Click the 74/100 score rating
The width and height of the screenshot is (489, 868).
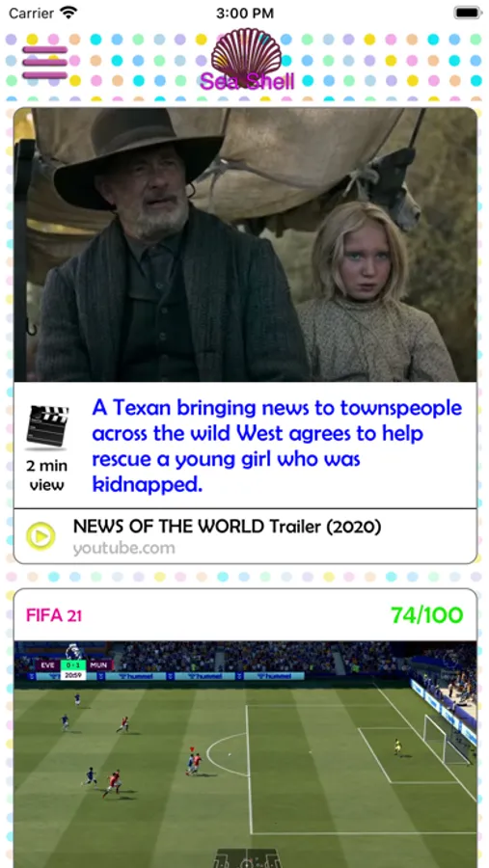(x=426, y=615)
